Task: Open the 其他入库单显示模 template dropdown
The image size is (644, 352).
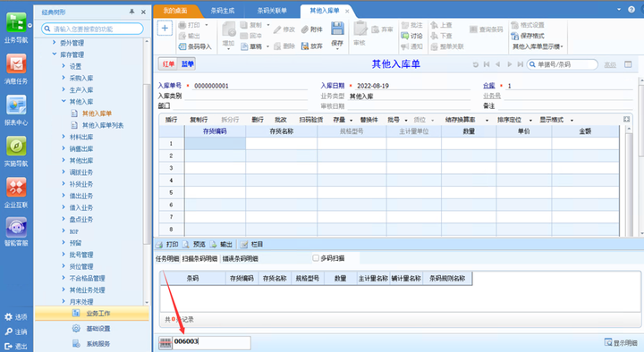Action: click(x=538, y=46)
